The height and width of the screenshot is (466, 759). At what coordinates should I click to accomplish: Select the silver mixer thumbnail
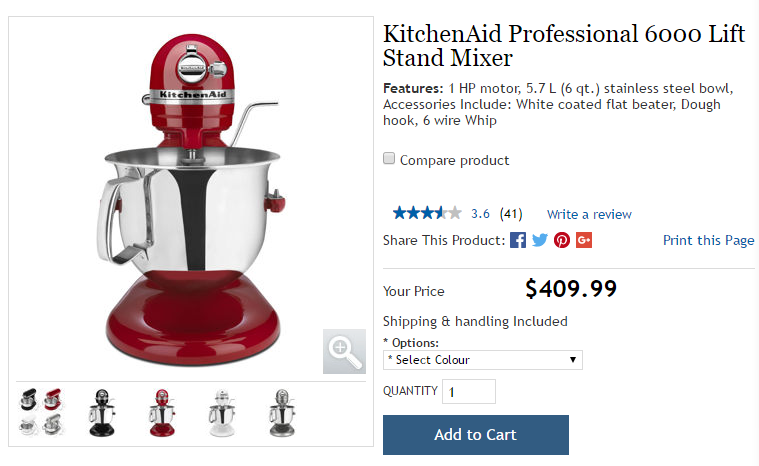coord(282,413)
